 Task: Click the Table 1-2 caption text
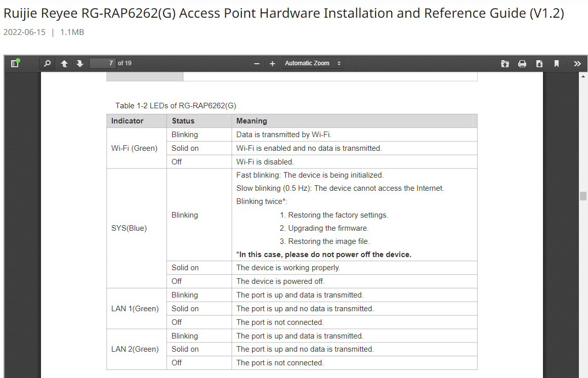176,106
